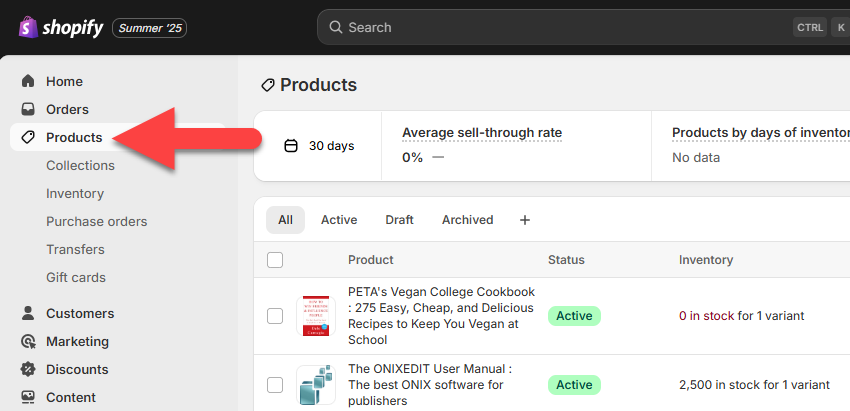Screen dimensions: 850x411
Task: Click the Content image icon
Action: pyautogui.click(x=28, y=397)
